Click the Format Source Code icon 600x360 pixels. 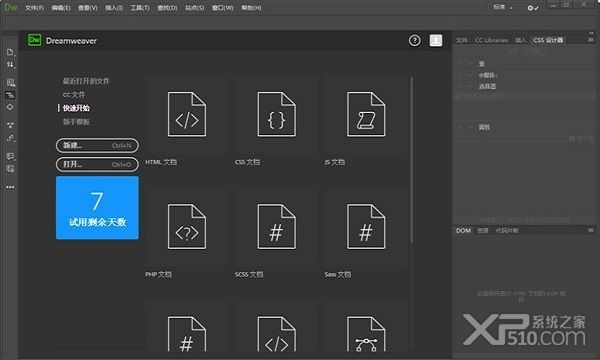click(x=10, y=138)
